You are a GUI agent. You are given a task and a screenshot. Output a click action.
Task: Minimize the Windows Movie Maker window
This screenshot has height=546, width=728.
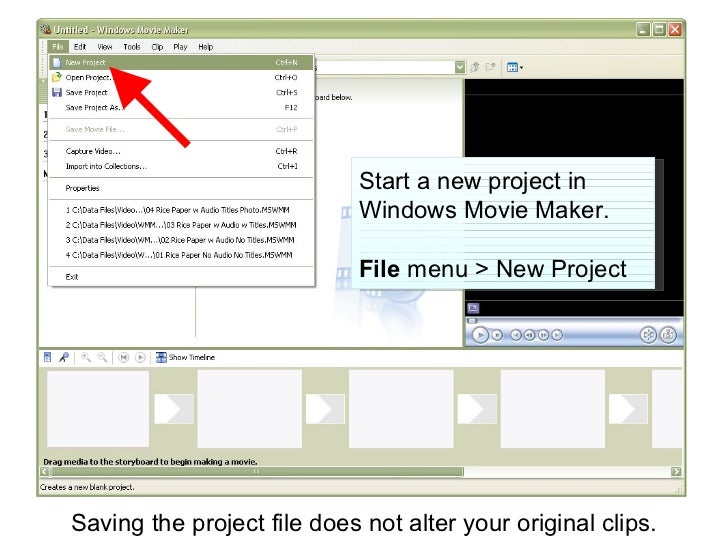[643, 30]
